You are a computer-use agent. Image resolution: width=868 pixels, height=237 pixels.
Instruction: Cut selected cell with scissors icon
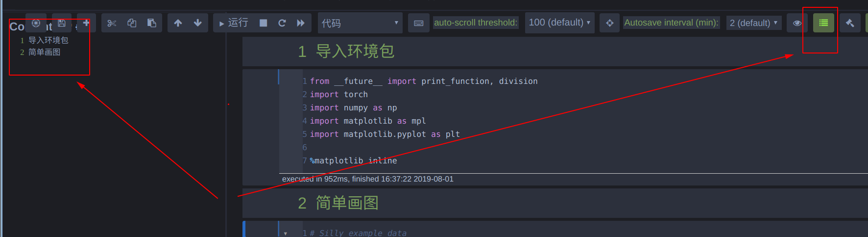[x=112, y=23]
